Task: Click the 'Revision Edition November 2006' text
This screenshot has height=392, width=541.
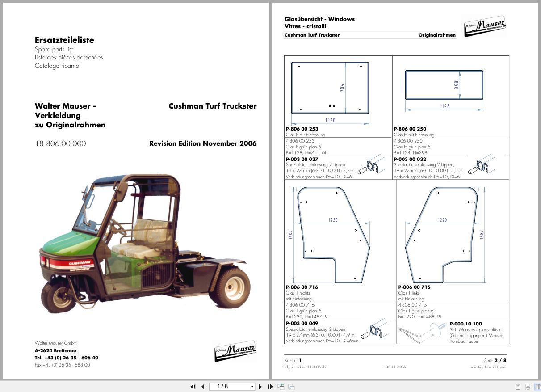Action: point(203,143)
